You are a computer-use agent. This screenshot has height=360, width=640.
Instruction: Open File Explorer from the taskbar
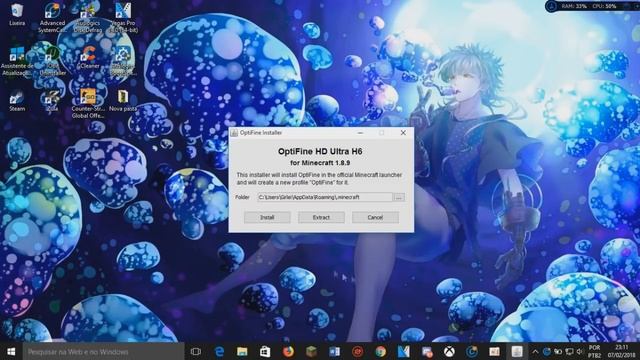(242, 351)
